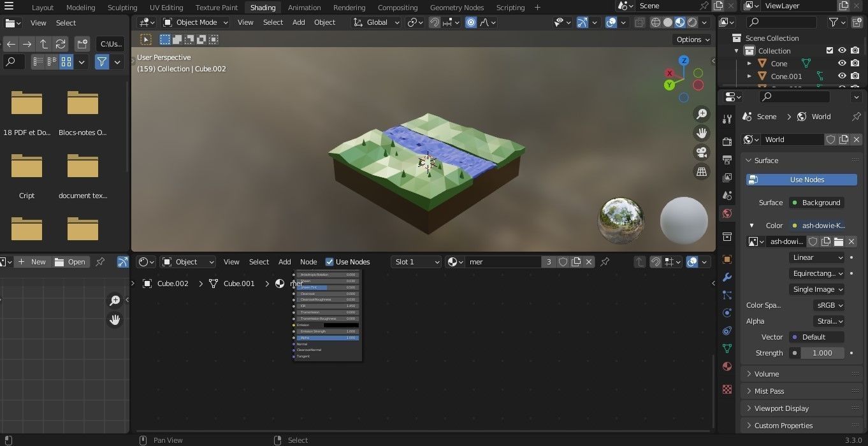Open the Linear interpolation dropdown
The height and width of the screenshot is (446, 868).
[816, 257]
